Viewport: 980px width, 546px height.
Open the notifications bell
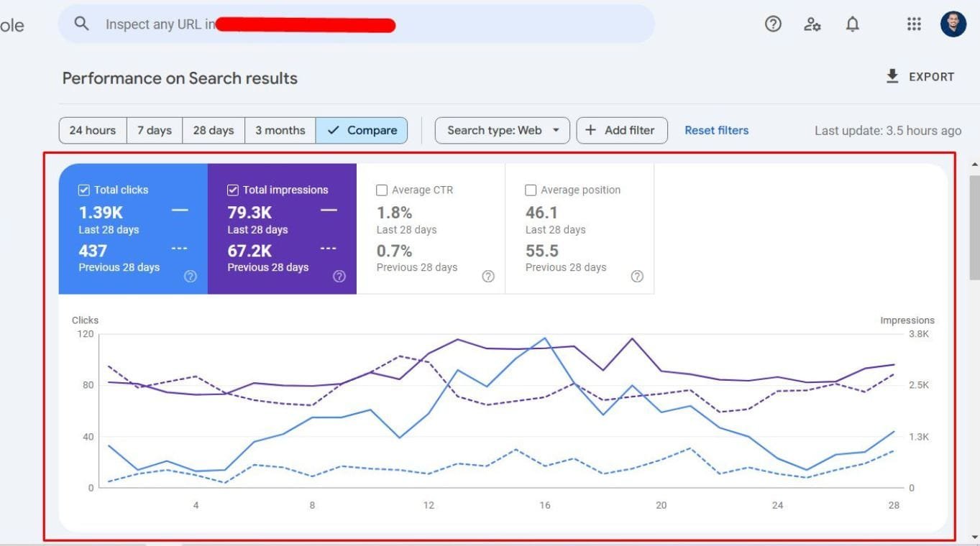[852, 24]
